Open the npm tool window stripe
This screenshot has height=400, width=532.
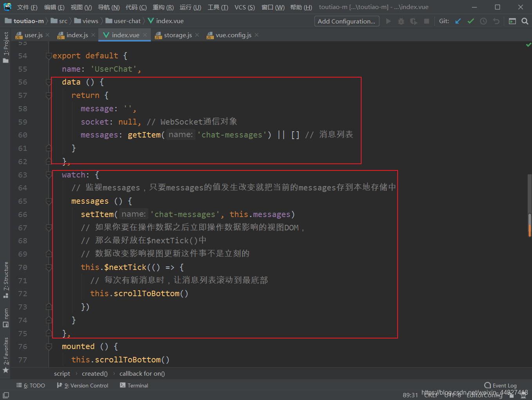[x=5, y=318]
